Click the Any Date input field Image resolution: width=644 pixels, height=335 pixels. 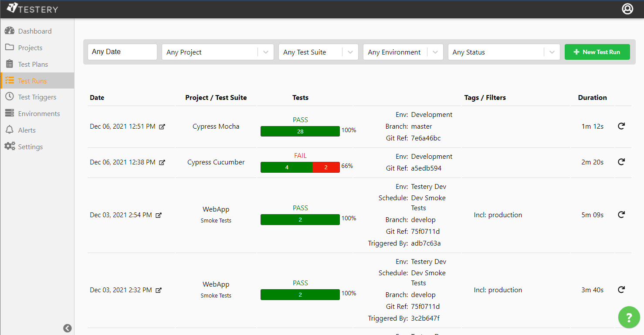(122, 51)
